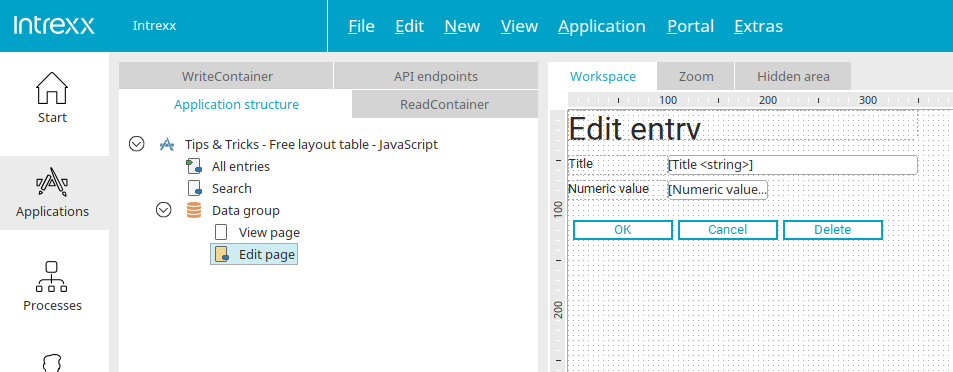
Task: Click the View page icon
Action: (x=221, y=232)
